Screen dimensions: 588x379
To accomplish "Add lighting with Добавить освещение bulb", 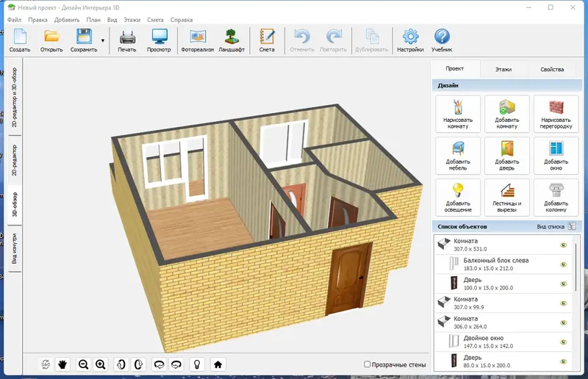I will (457, 197).
